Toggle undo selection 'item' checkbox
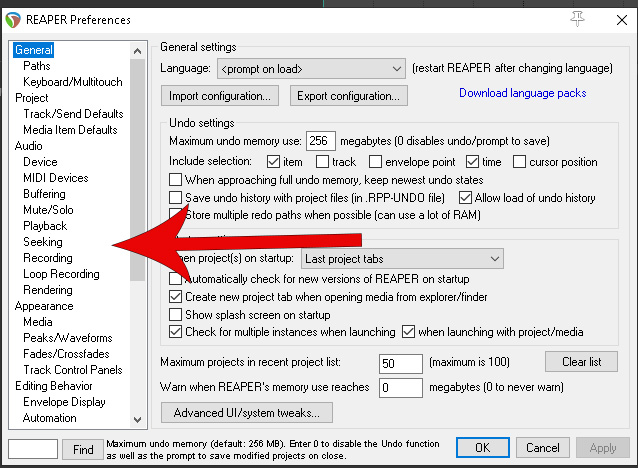Screen dimensions: 638x468 click(273, 162)
